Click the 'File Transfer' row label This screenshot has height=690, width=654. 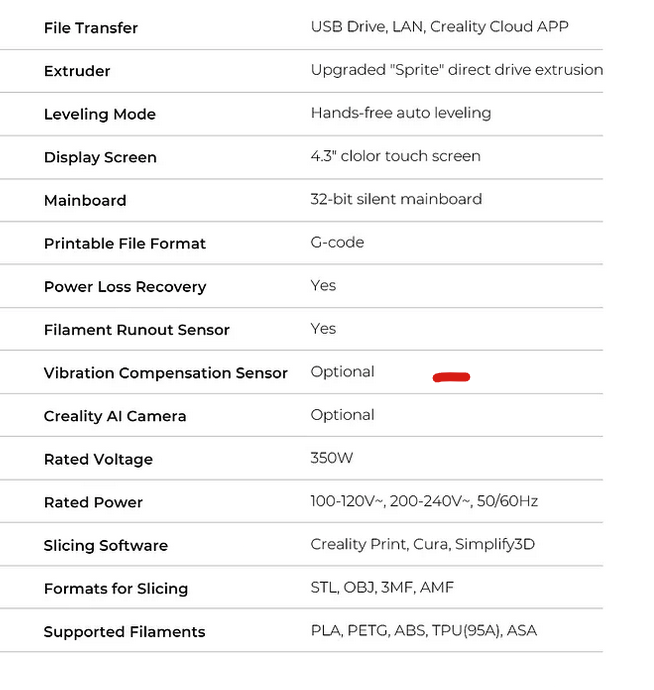point(91,28)
